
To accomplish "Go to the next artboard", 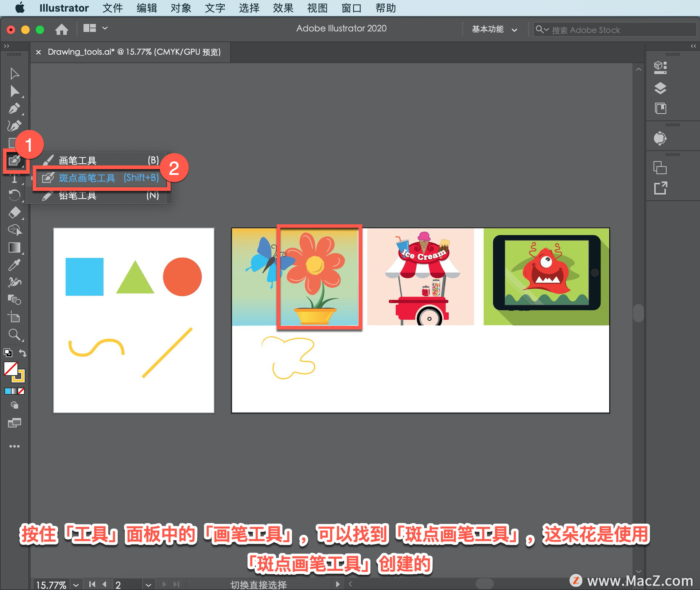I will (x=164, y=584).
